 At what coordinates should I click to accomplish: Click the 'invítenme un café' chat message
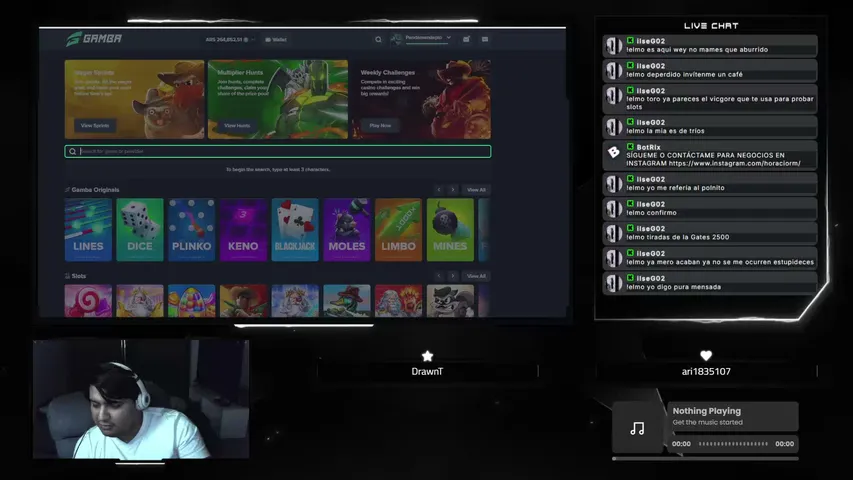coord(710,70)
